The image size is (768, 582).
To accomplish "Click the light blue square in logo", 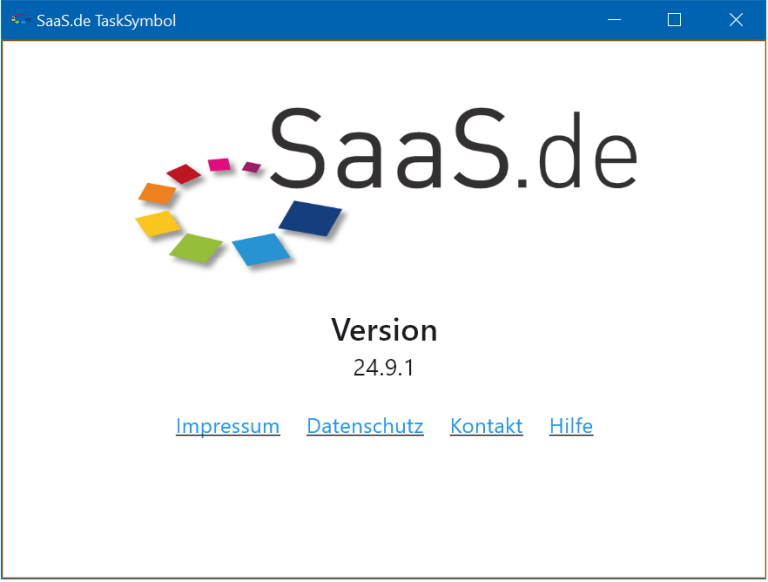I will coord(260,249).
